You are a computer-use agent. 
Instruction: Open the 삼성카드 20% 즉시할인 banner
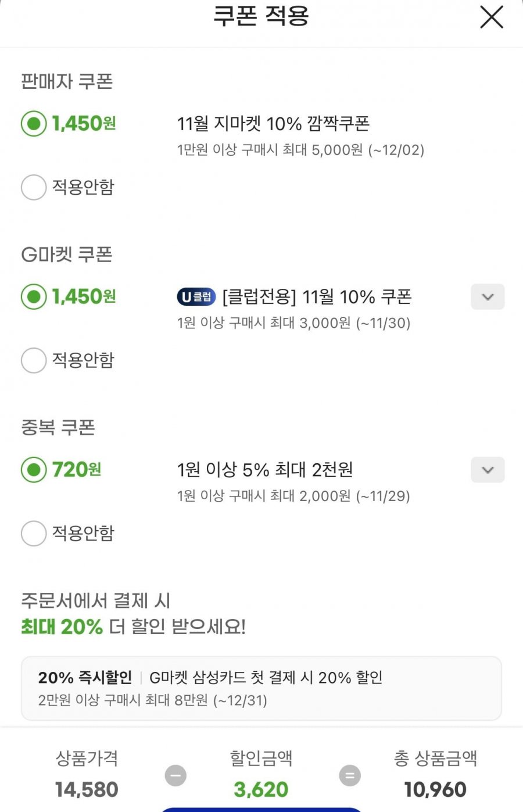[261, 688]
